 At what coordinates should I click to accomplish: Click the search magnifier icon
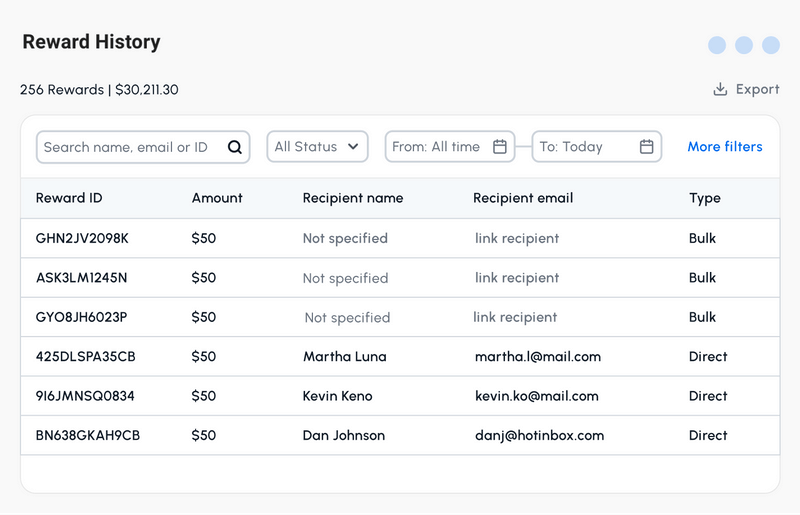tap(235, 147)
